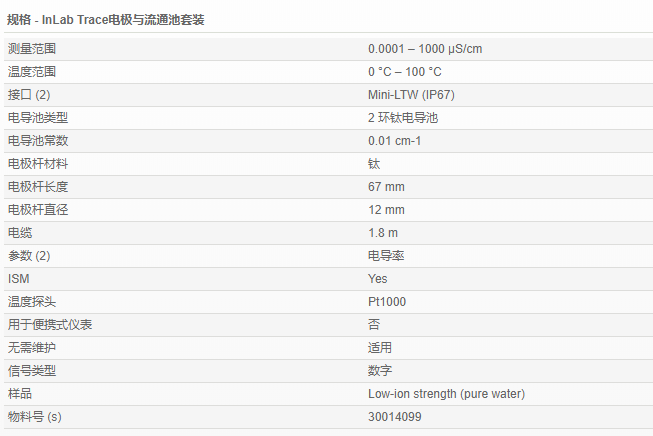Click the Yes value for ISM

pos(377,279)
